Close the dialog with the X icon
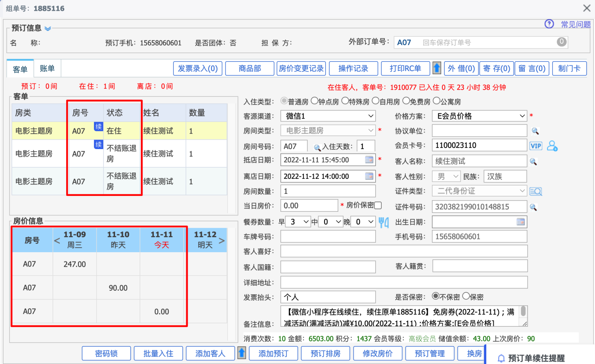The height and width of the screenshot is (364, 595). click(x=587, y=8)
